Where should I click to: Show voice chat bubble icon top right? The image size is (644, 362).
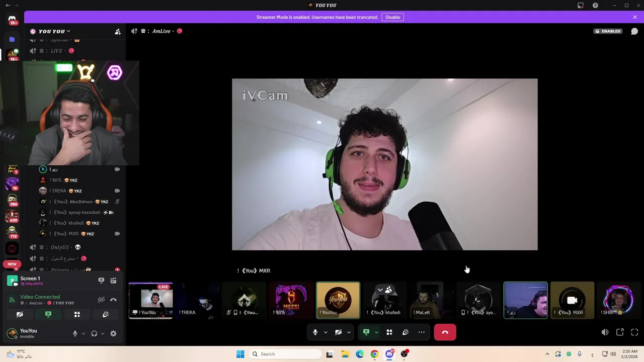[x=634, y=31]
